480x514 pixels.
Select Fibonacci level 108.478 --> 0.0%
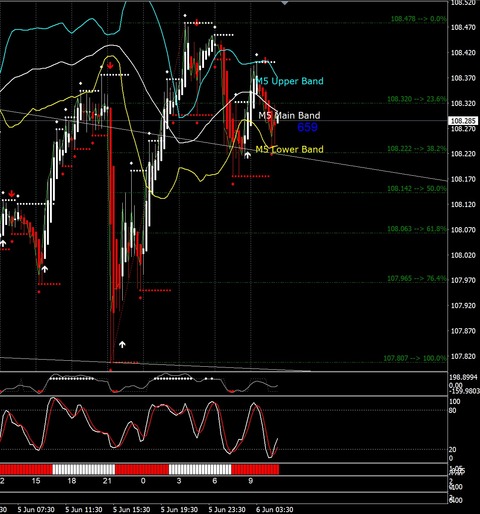tap(418, 19)
